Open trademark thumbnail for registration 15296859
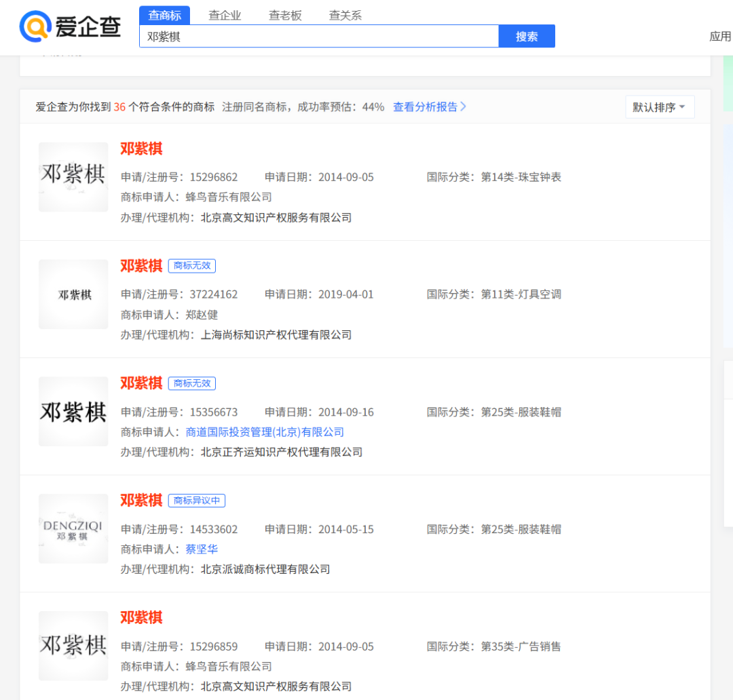 (73, 646)
